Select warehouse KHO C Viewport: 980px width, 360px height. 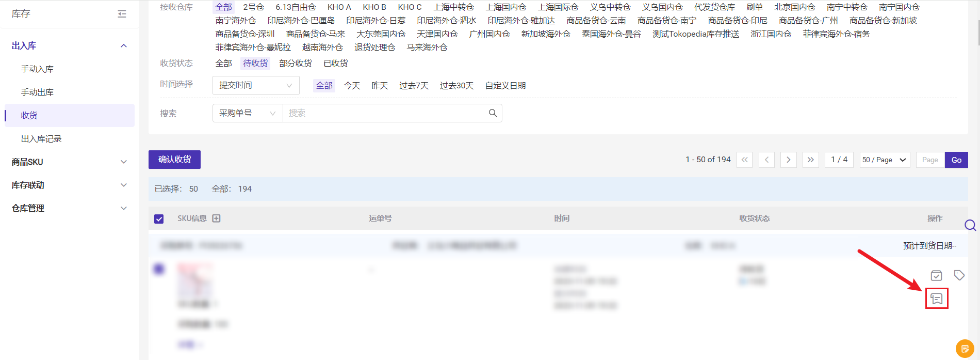click(410, 7)
